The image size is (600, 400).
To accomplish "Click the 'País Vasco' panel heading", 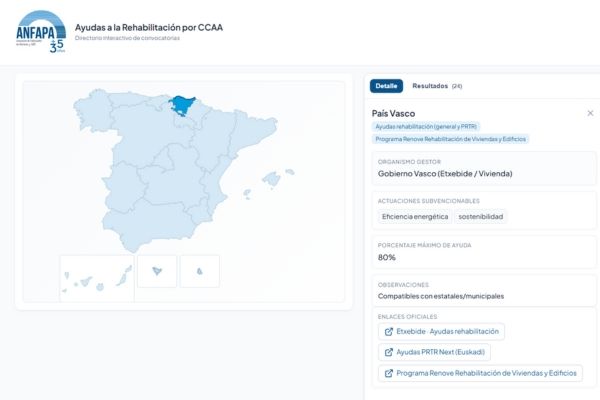I will (x=393, y=114).
